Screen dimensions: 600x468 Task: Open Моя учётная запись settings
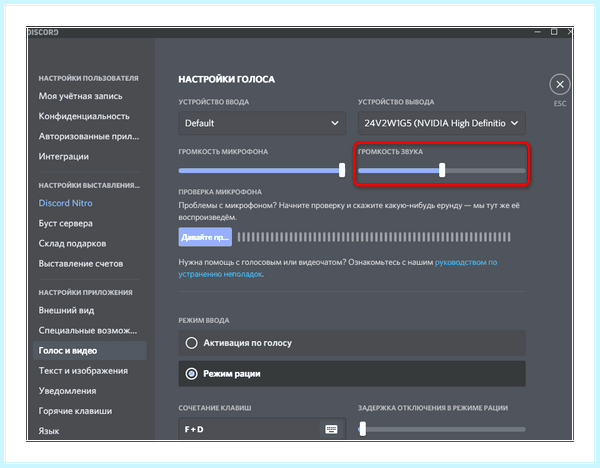80,96
